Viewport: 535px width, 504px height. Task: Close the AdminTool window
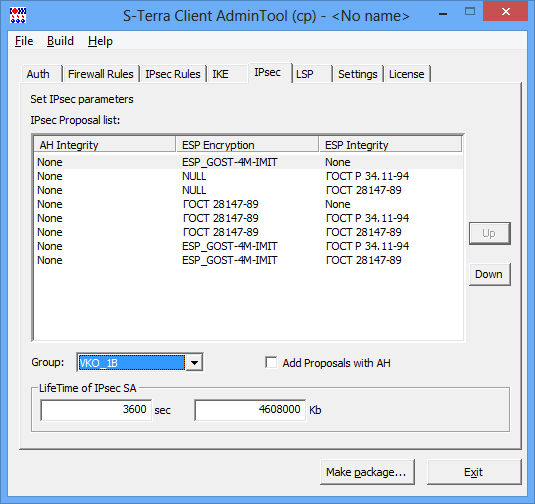click(x=506, y=12)
